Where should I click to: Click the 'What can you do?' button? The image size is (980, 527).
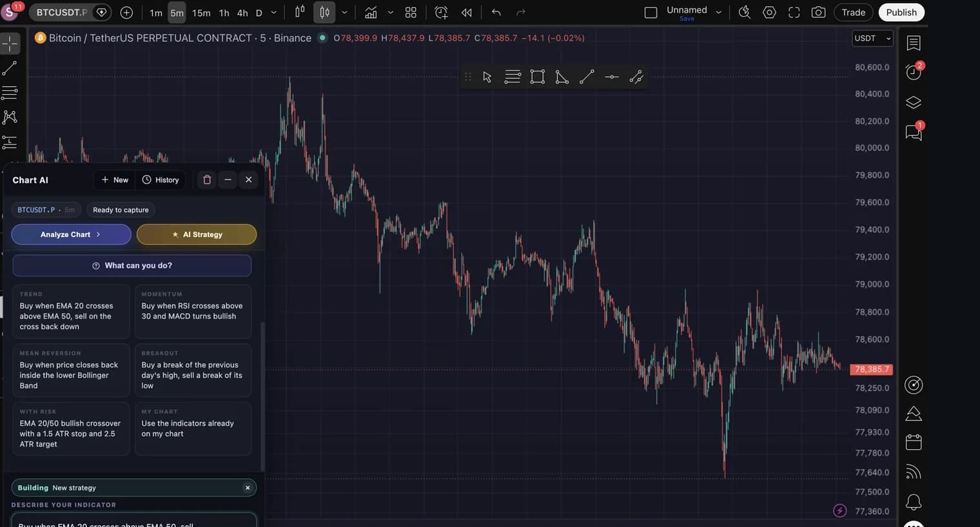click(x=132, y=265)
